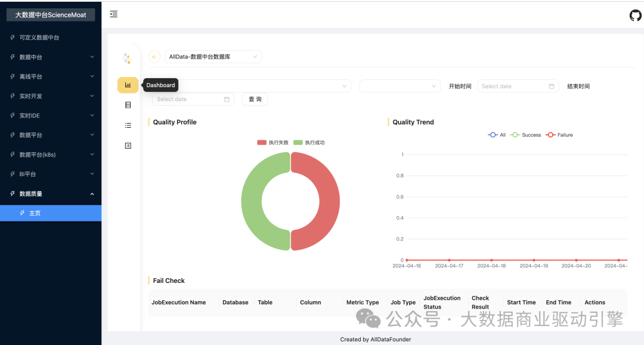Open the GitHub repository icon
This screenshot has width=644, height=345.
(635, 16)
